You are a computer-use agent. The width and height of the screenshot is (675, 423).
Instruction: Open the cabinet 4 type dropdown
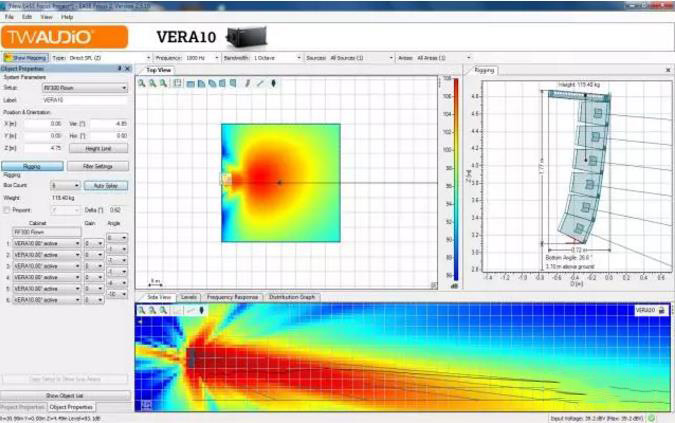pos(46,278)
